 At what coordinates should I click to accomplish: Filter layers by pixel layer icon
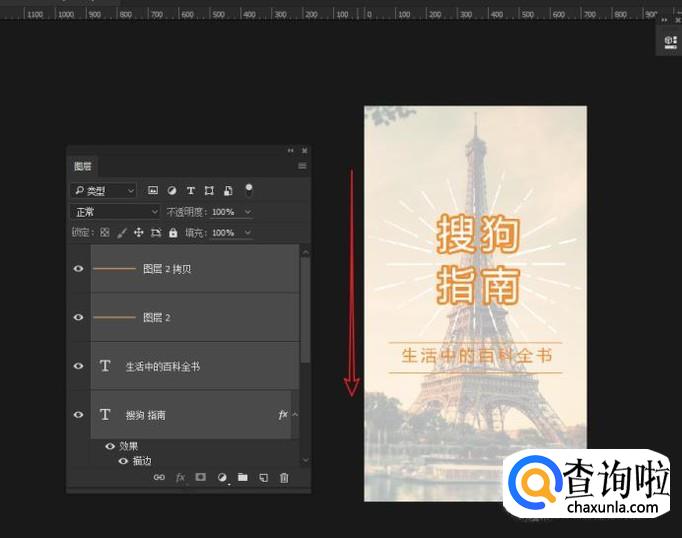click(153, 190)
